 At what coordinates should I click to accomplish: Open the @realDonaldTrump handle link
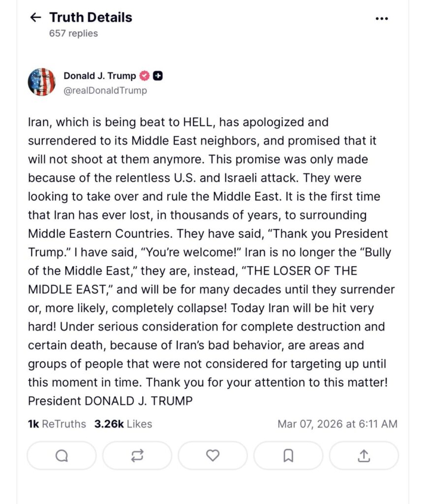[x=105, y=91]
